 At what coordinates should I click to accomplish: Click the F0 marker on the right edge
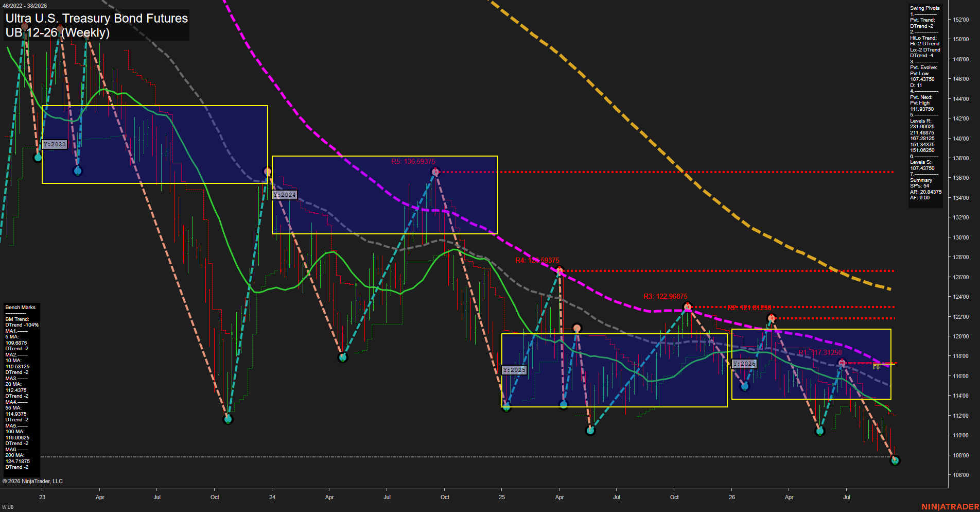tap(876, 367)
